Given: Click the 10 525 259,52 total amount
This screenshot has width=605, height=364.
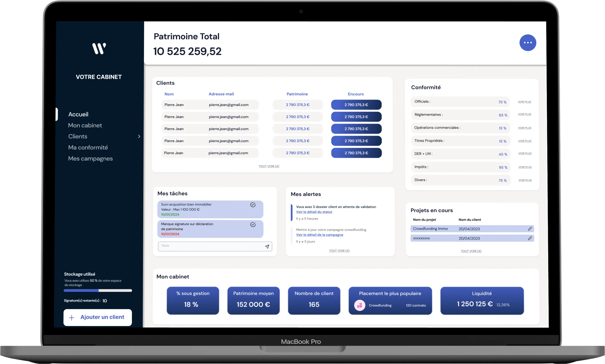Looking at the screenshot, I should tap(187, 51).
